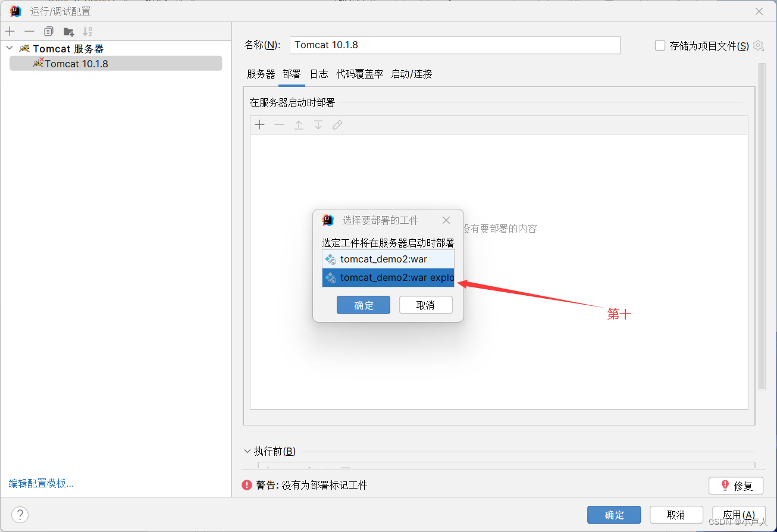Add a new run configuration with plus icon
The height and width of the screenshot is (532, 777).
10,31
